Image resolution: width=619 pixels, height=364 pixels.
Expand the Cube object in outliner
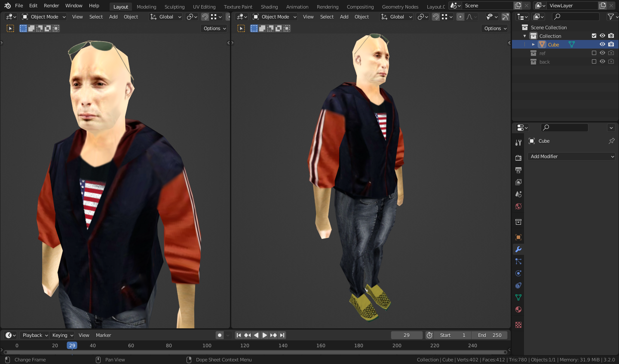[533, 44]
